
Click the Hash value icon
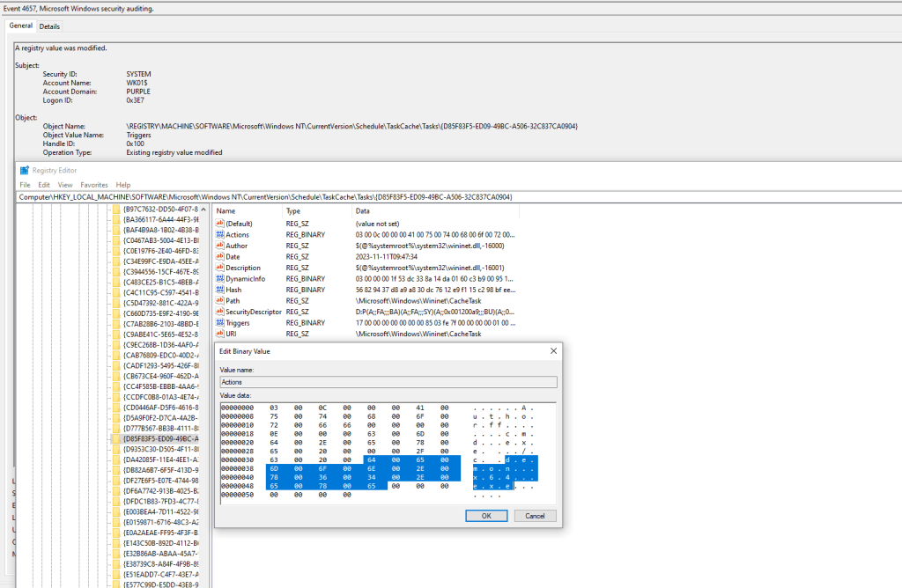pyautogui.click(x=220, y=290)
